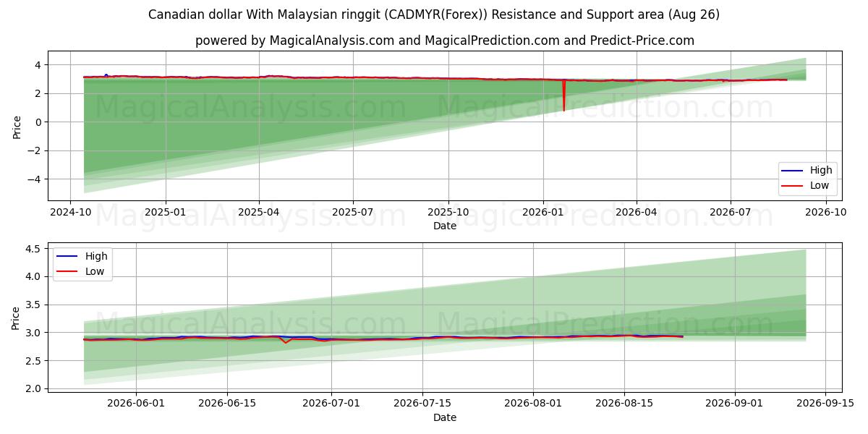Click the 'Date' axis label of the upper chart

(x=445, y=226)
